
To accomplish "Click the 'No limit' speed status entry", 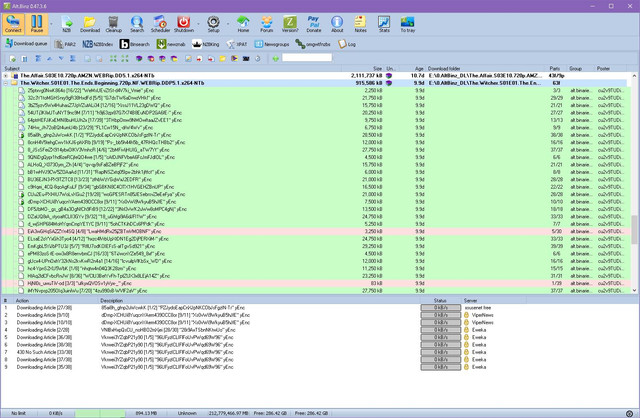I will click(x=18, y=414).
